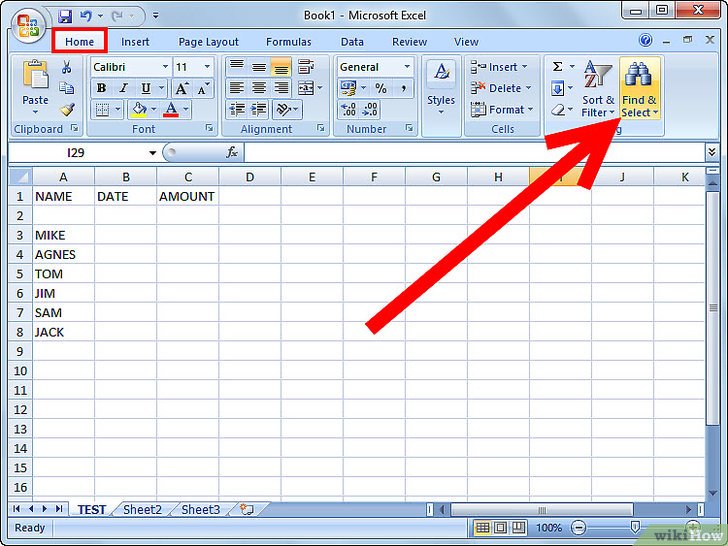Open the Cells Format button
The width and height of the screenshot is (728, 546).
[501, 110]
